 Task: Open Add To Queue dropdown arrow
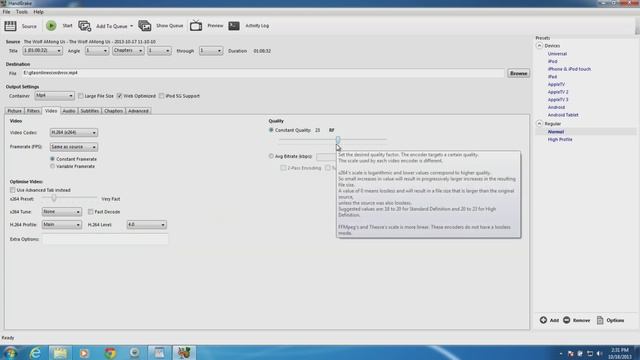(131, 26)
